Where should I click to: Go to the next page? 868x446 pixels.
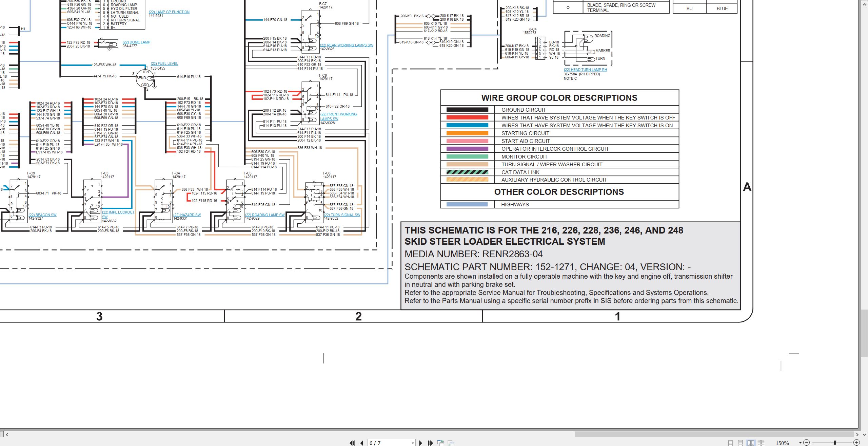(421, 443)
